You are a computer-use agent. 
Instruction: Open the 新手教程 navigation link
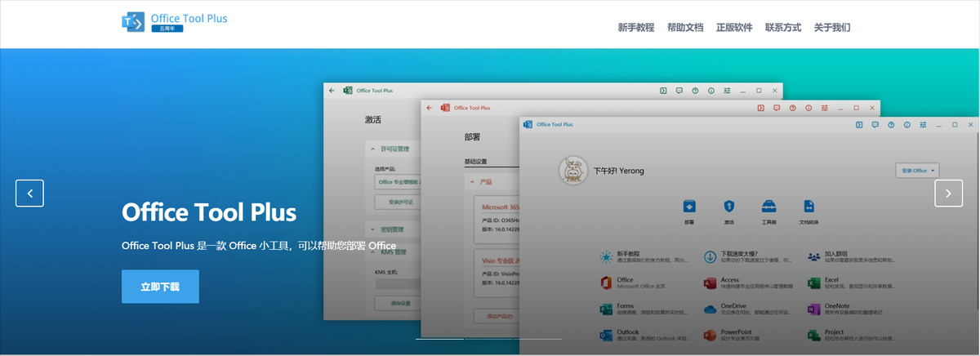point(636,27)
